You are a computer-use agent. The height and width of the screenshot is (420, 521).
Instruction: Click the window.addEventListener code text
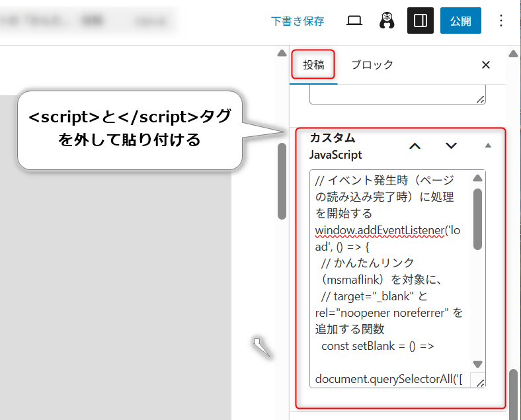(380, 230)
